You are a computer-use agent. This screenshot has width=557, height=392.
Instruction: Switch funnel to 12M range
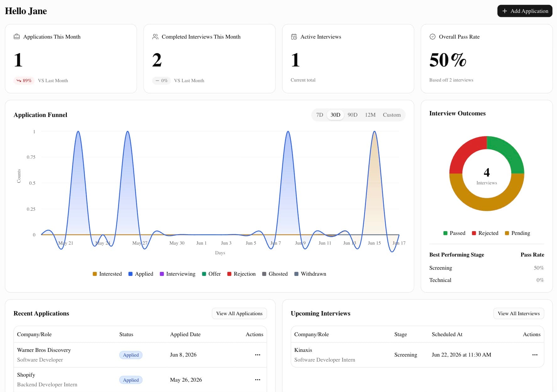370,115
